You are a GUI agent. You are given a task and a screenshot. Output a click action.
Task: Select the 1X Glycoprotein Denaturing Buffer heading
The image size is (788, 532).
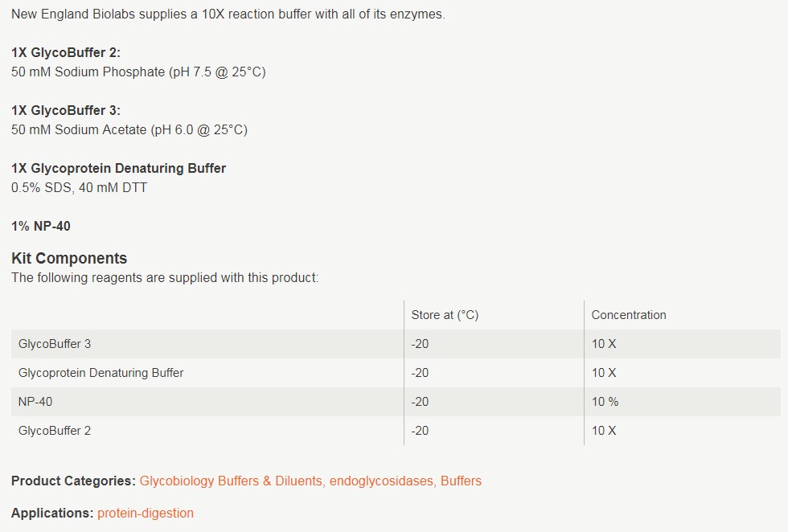coord(119,168)
